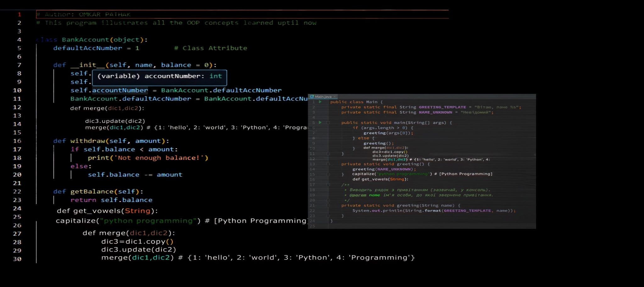The height and width of the screenshot is (287, 644).
Task: Close the Main.java tab with its x
Action: coord(335,96)
